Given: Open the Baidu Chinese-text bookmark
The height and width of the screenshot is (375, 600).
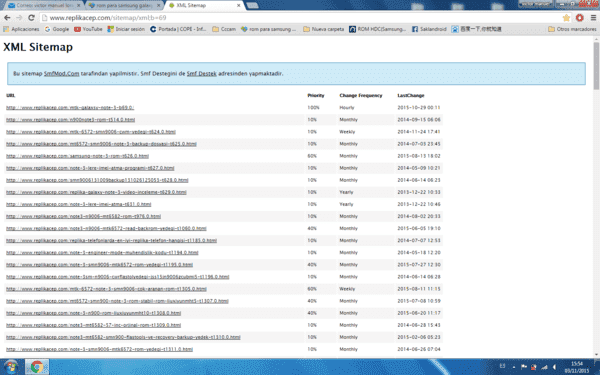Looking at the screenshot, I should point(476,29).
